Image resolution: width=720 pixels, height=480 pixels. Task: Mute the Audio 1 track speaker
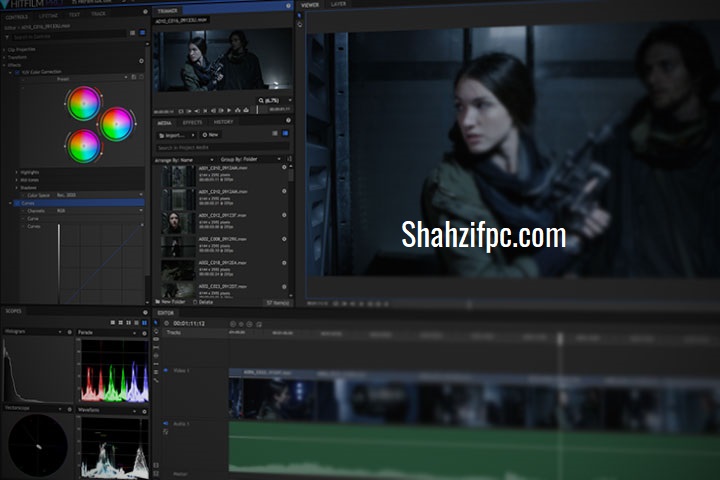click(x=165, y=424)
